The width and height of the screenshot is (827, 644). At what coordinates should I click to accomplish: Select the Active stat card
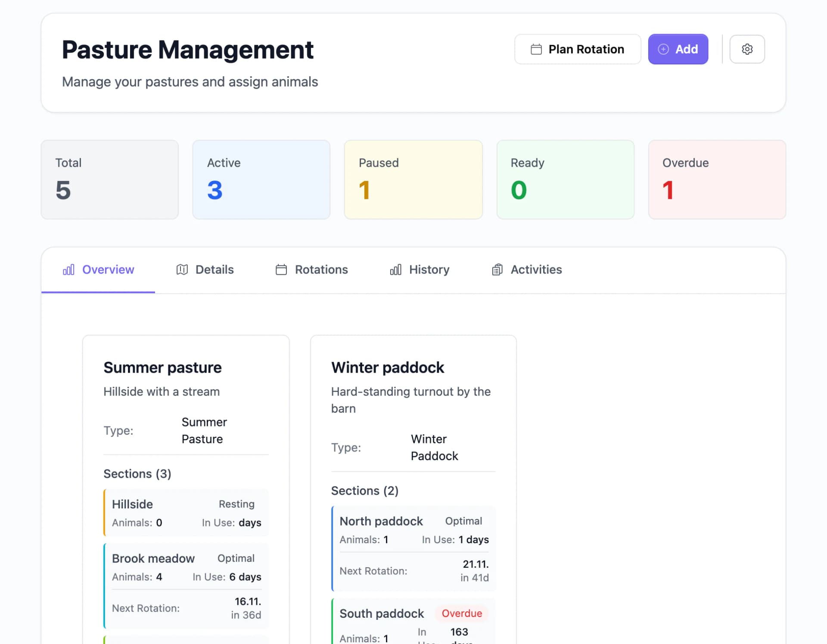261,180
